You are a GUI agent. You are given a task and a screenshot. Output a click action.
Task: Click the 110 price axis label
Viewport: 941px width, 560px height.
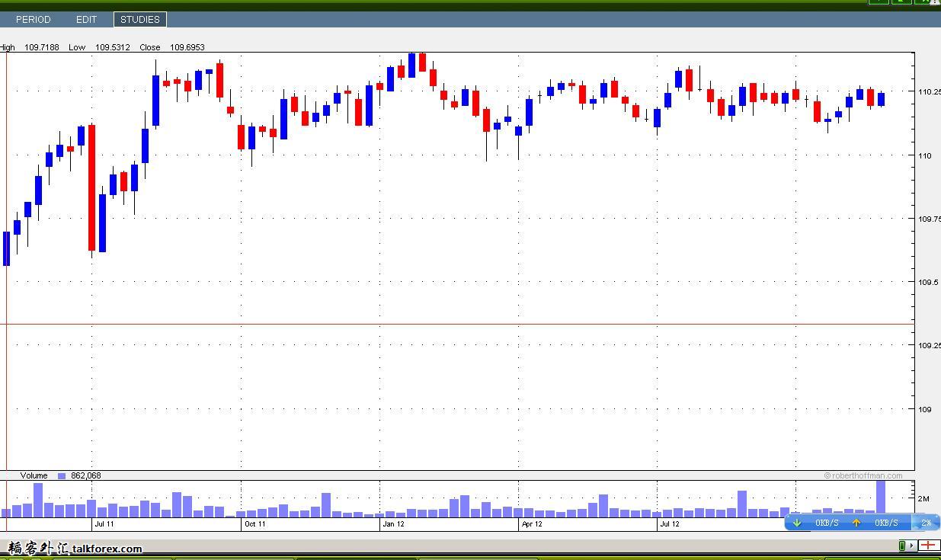(925, 155)
